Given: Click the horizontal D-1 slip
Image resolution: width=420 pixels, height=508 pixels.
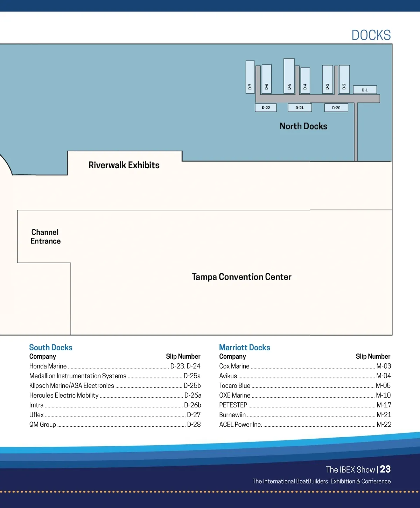Looking at the screenshot, I should tap(365, 90).
